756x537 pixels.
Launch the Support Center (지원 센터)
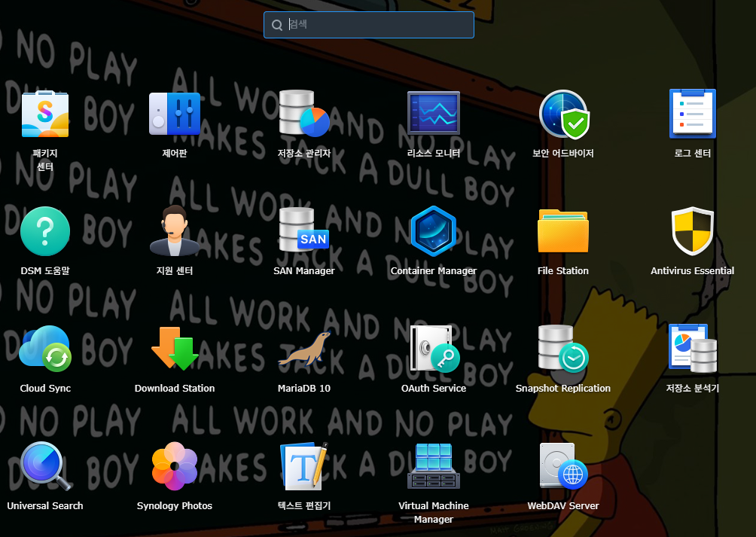point(175,232)
